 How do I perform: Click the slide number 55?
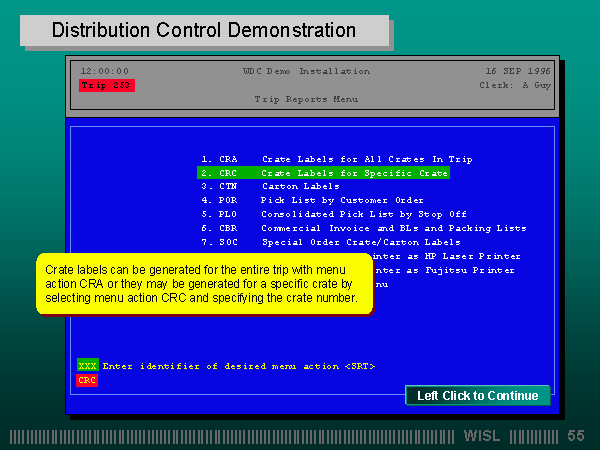[x=576, y=436]
